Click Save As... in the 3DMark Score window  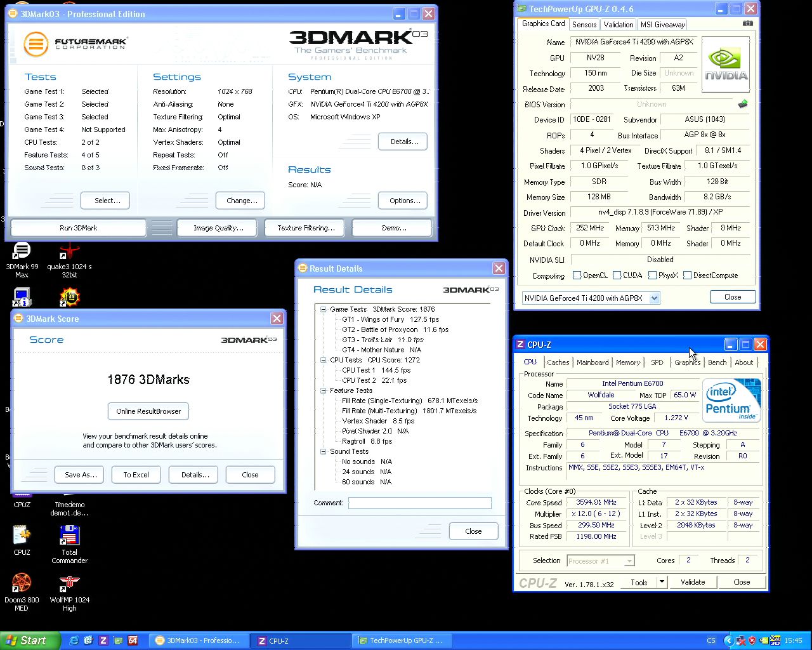click(81, 475)
